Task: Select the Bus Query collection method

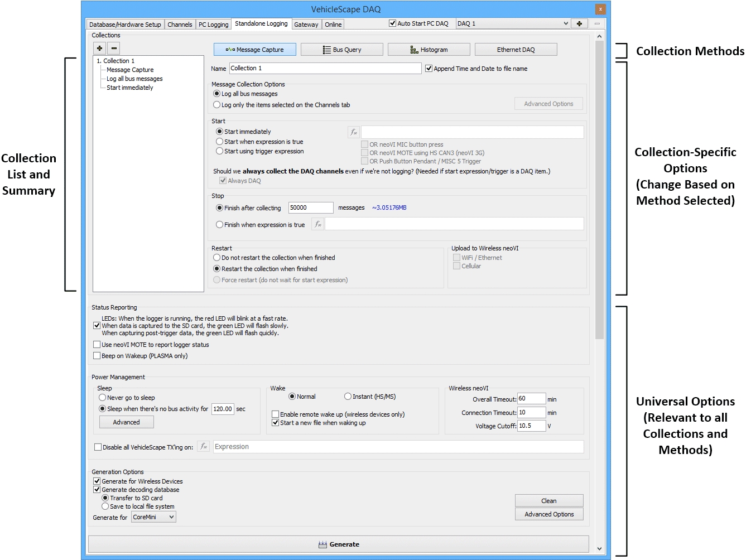Action: (341, 50)
